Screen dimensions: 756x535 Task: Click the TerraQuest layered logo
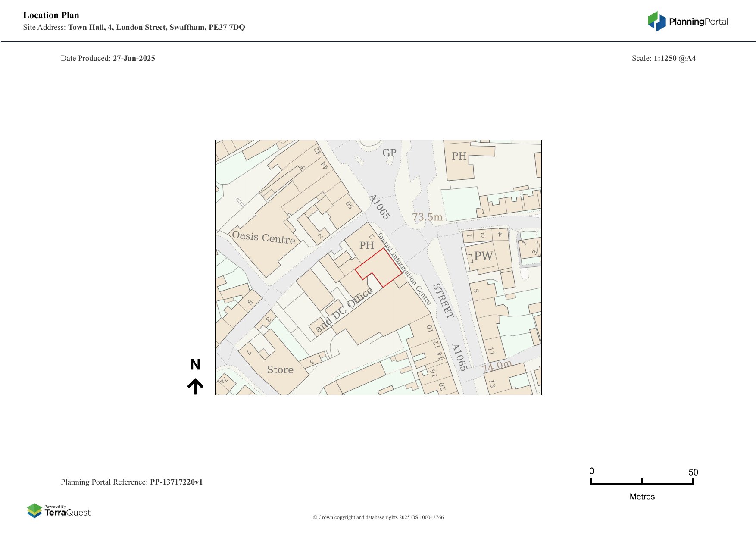point(34,510)
